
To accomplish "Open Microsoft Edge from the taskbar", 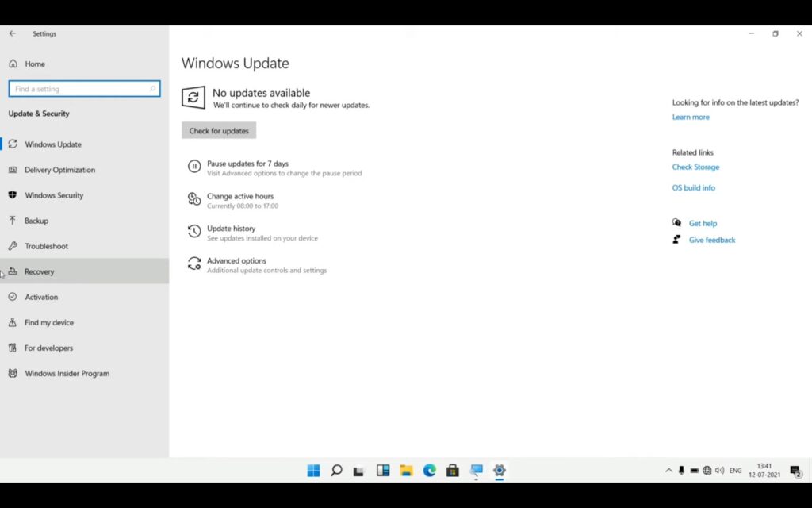I will [x=429, y=470].
